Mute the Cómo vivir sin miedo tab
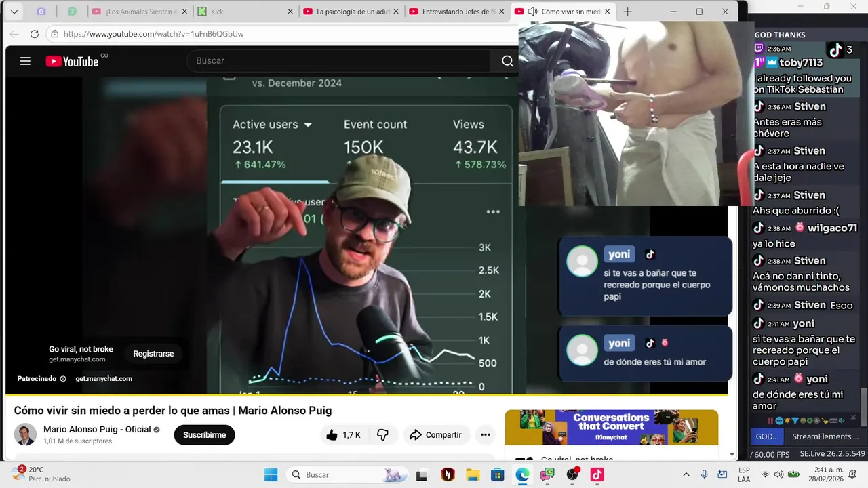 [x=533, y=12]
